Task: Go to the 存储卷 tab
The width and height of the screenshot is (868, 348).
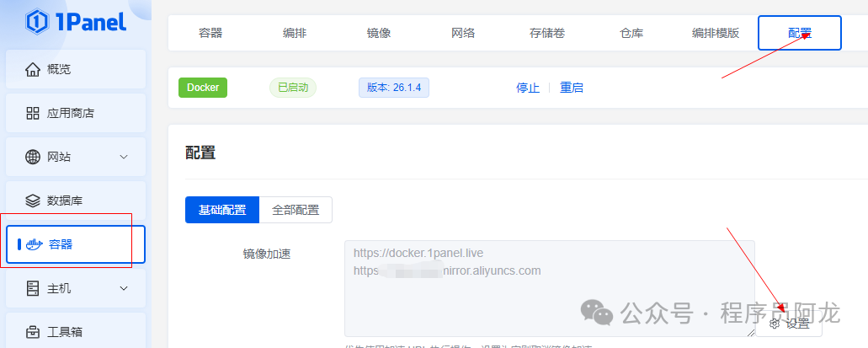Action: [x=547, y=33]
